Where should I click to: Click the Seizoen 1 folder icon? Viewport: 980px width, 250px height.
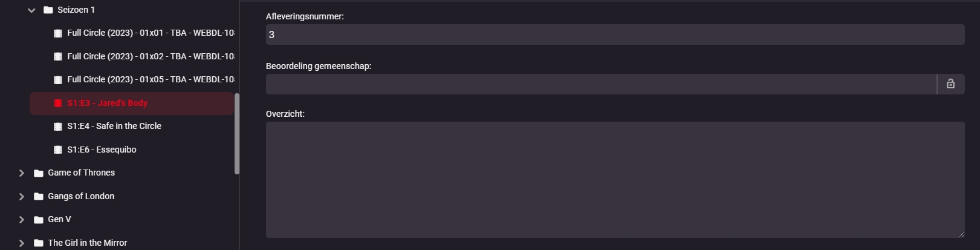48,10
